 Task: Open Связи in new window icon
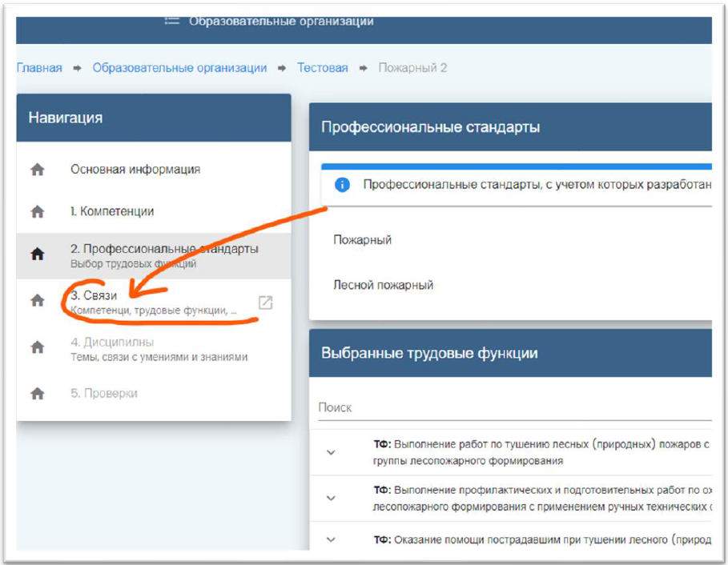click(265, 303)
